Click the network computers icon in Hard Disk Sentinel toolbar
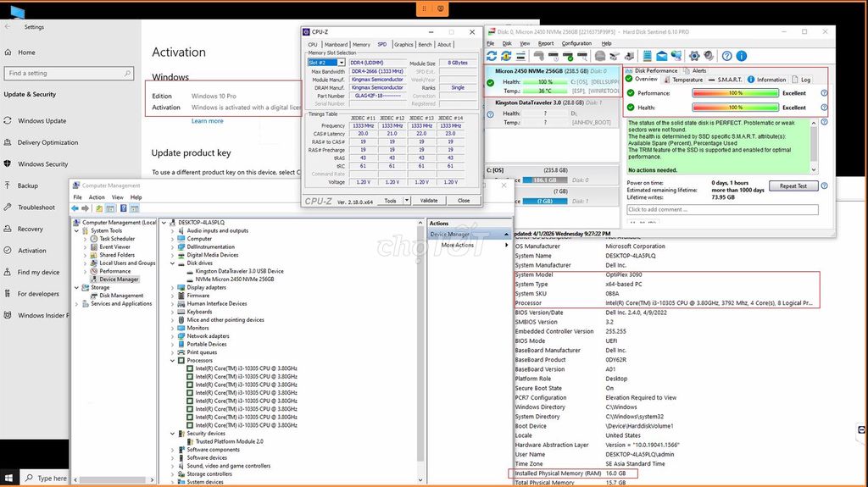868x487 pixels. click(676, 56)
